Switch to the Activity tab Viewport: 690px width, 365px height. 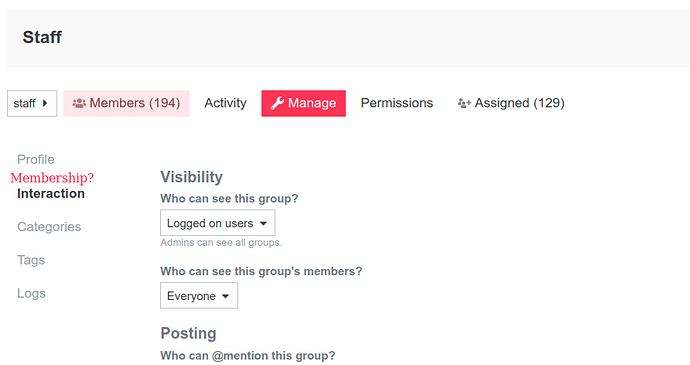point(225,103)
